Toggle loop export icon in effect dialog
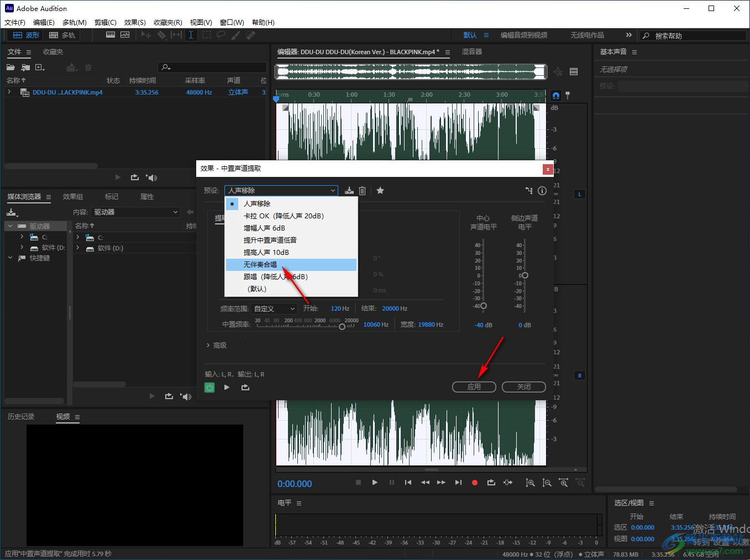 245,388
